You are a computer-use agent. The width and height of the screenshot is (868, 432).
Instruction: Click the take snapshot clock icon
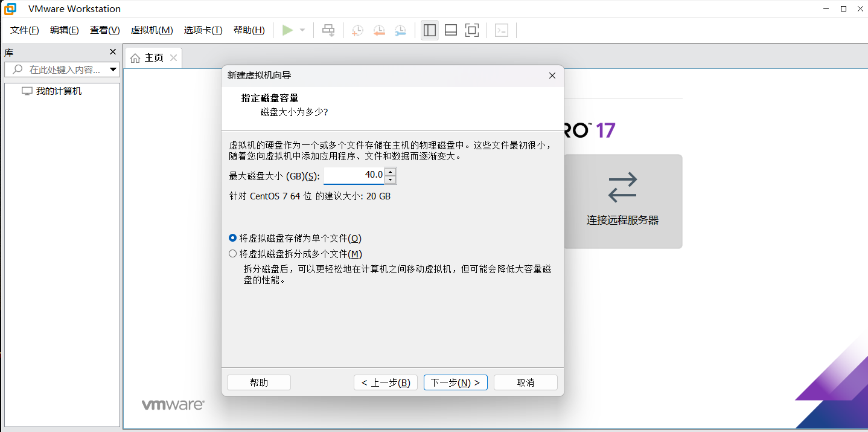point(357,30)
